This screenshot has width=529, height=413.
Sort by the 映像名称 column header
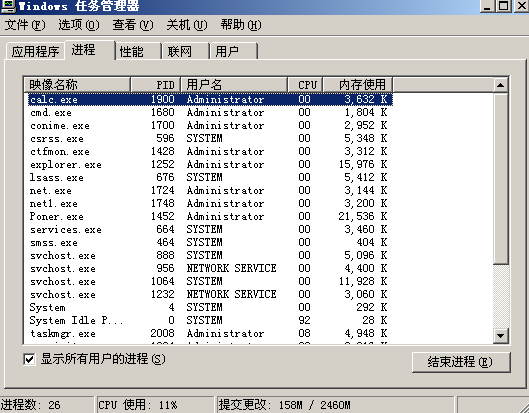coord(77,84)
